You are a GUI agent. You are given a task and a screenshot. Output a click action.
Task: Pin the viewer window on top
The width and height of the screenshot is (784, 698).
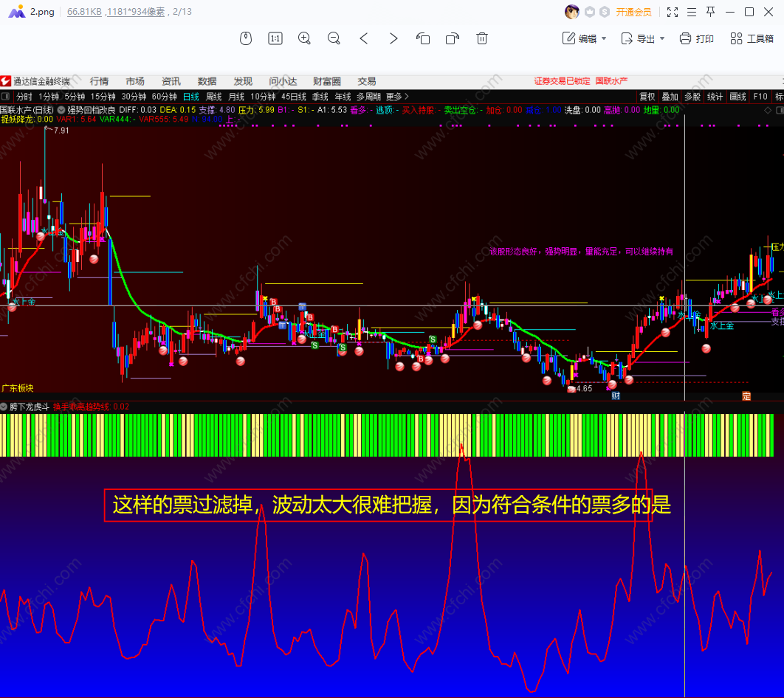click(x=710, y=12)
